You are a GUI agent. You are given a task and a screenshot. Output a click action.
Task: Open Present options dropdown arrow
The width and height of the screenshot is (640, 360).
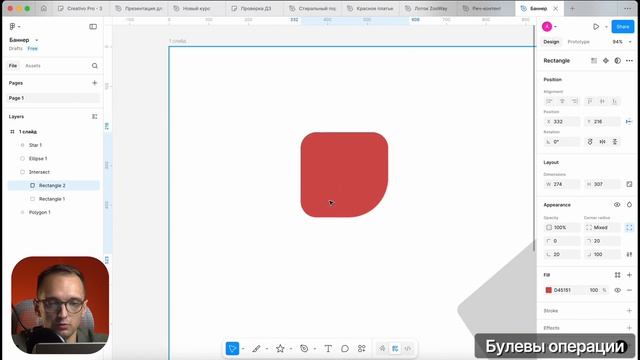[606, 27]
